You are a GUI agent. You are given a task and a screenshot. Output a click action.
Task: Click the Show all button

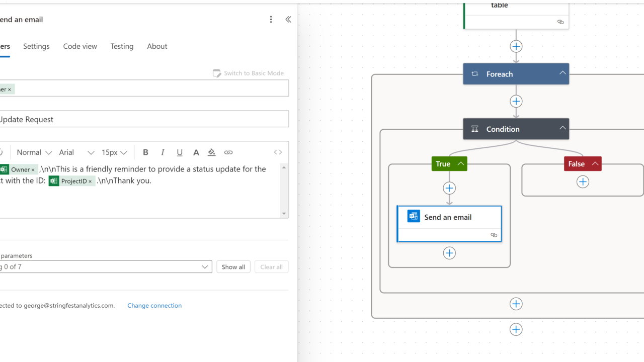point(233,267)
